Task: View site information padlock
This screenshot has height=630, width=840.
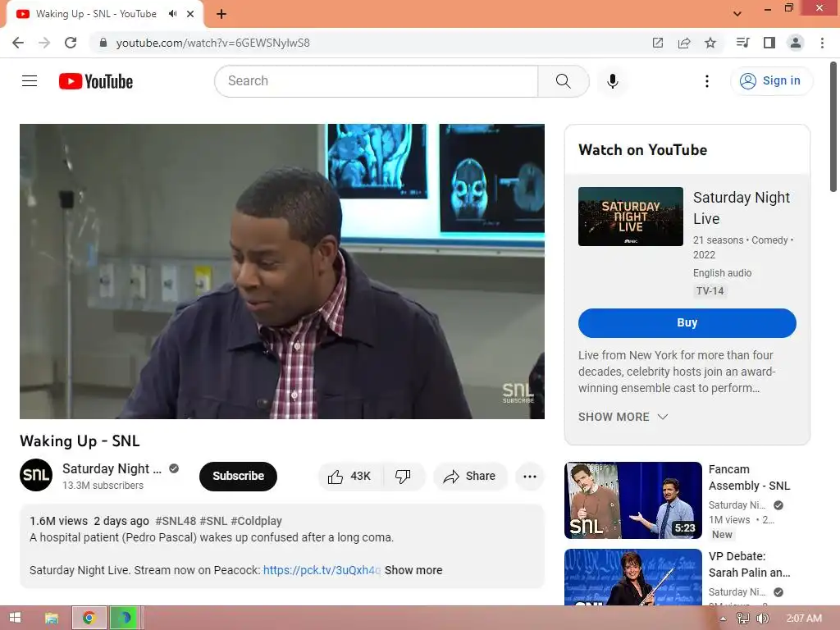Action: 103,43
